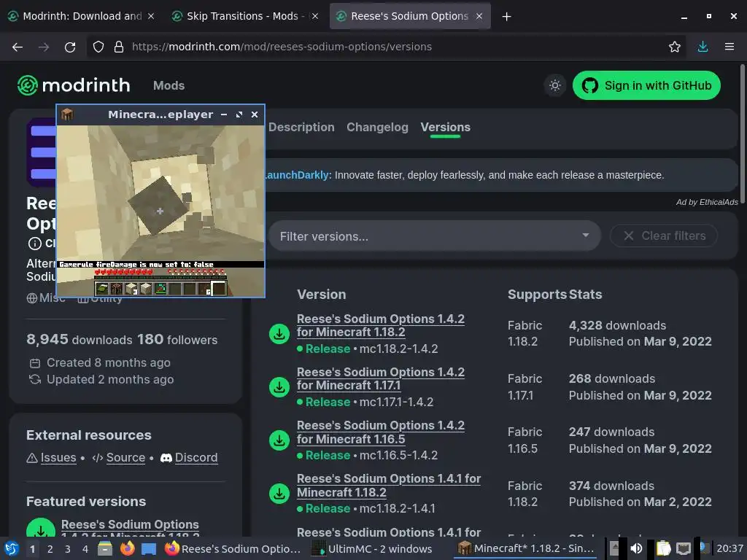
Task: Click the clipboard tray icon
Action: coord(663,548)
